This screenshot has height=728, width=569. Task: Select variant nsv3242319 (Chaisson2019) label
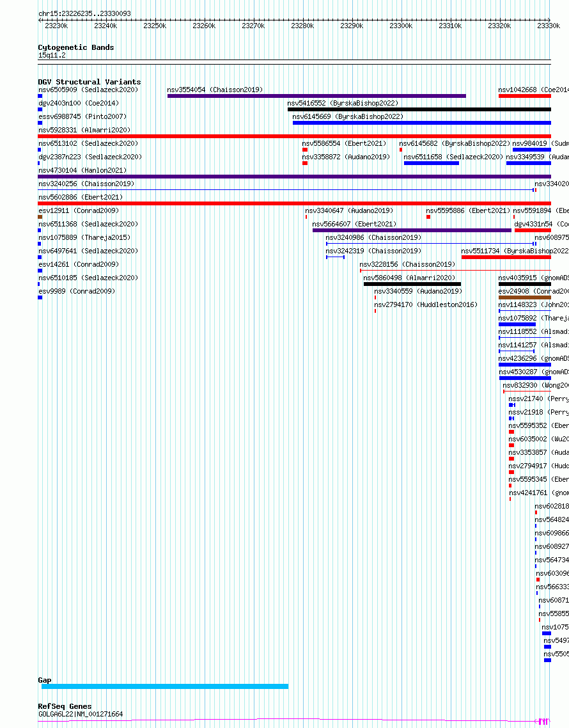pos(373,251)
